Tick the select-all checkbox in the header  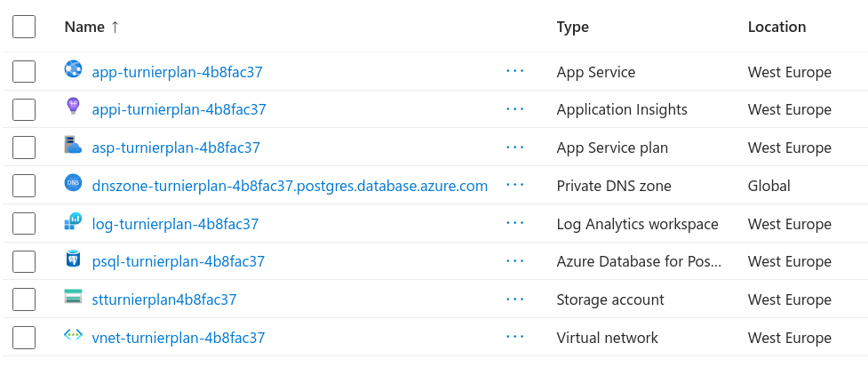[x=24, y=27]
